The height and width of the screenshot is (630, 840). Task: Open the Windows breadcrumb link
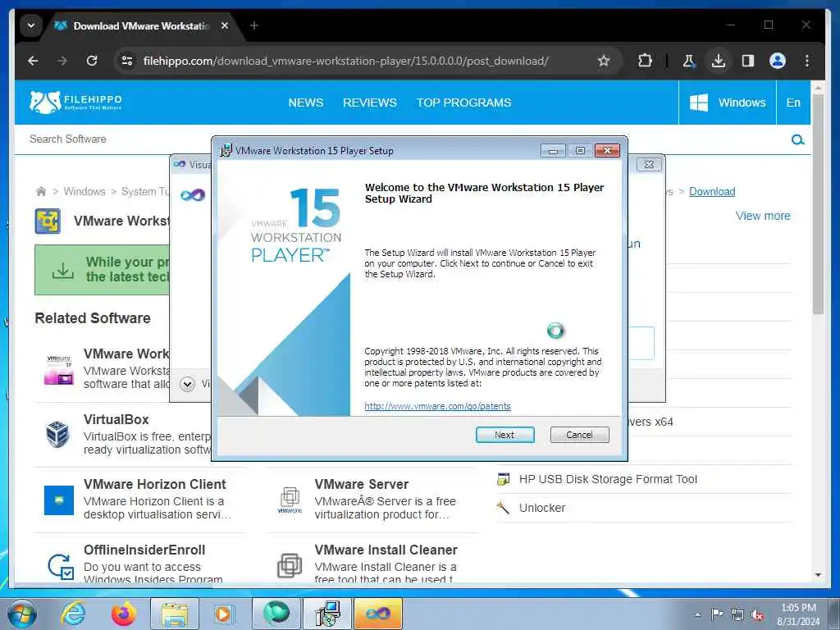(x=84, y=191)
